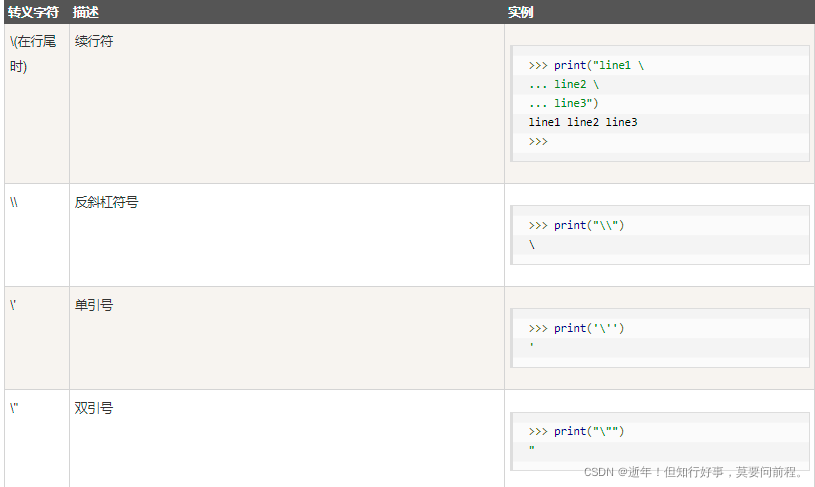Click the double quote output under print("\"")
815x487 pixels.
click(x=532, y=447)
